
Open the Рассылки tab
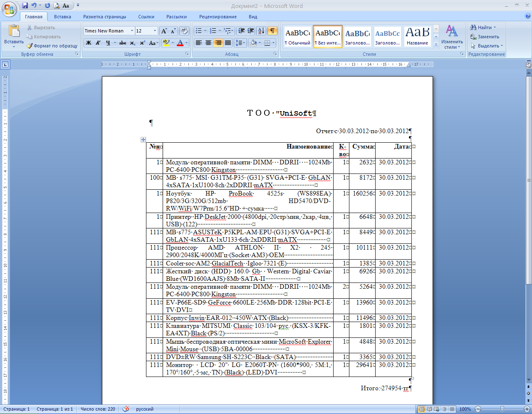[176, 17]
